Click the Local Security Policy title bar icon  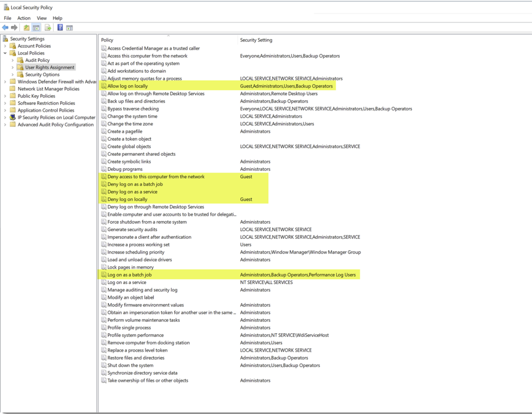tap(6, 7)
